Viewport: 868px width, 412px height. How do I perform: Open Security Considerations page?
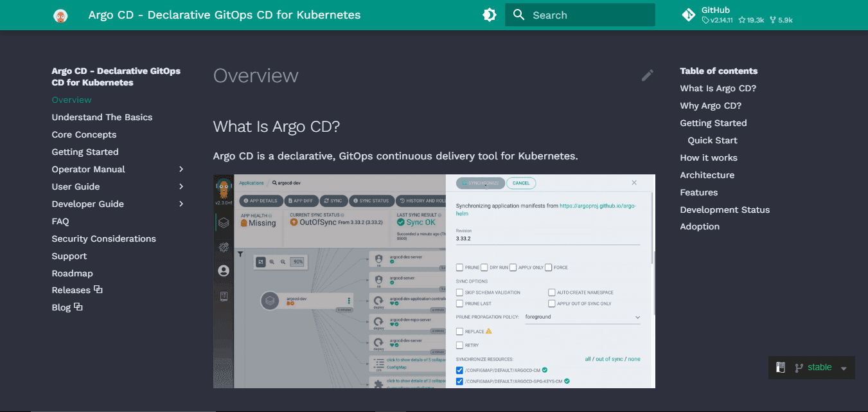click(104, 238)
